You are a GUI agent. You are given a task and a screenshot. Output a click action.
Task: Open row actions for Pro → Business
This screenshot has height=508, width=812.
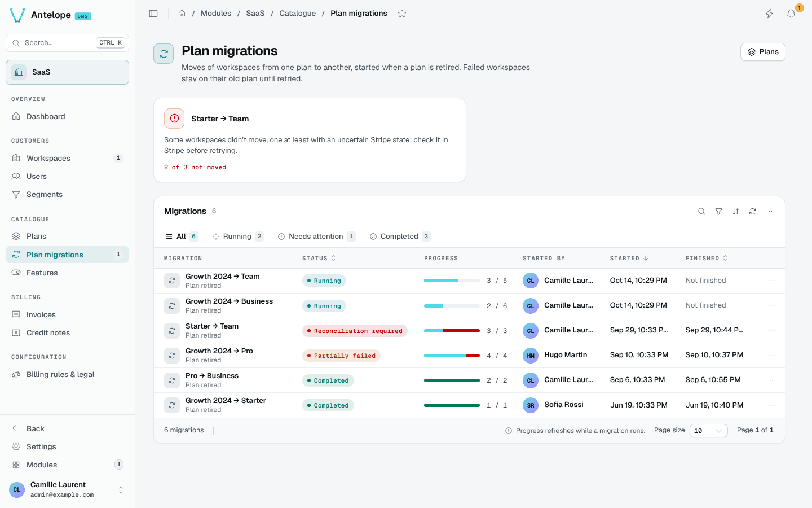click(773, 380)
